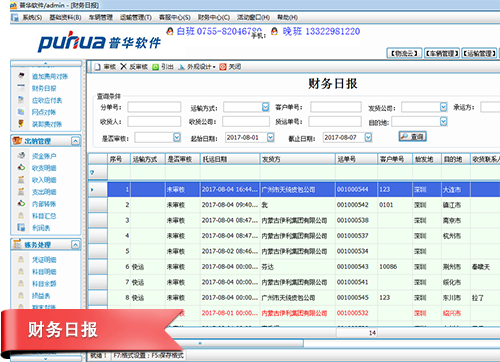Open the 起始日期 date picker dropdown
This screenshot has height=362, width=500.
coord(271,137)
